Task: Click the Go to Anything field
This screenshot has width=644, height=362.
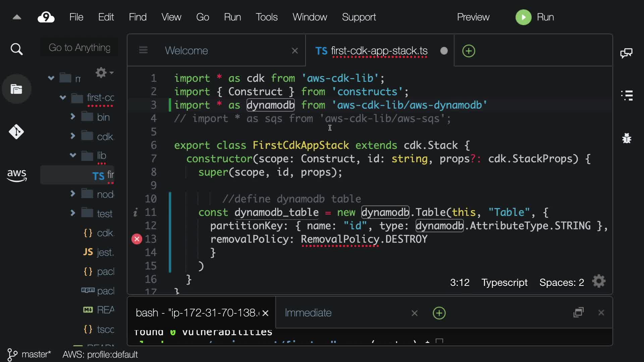Action: pos(79,48)
